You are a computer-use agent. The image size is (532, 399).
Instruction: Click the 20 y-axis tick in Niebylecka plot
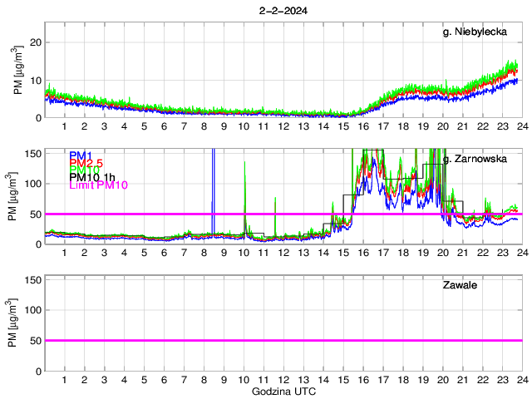[33, 42]
